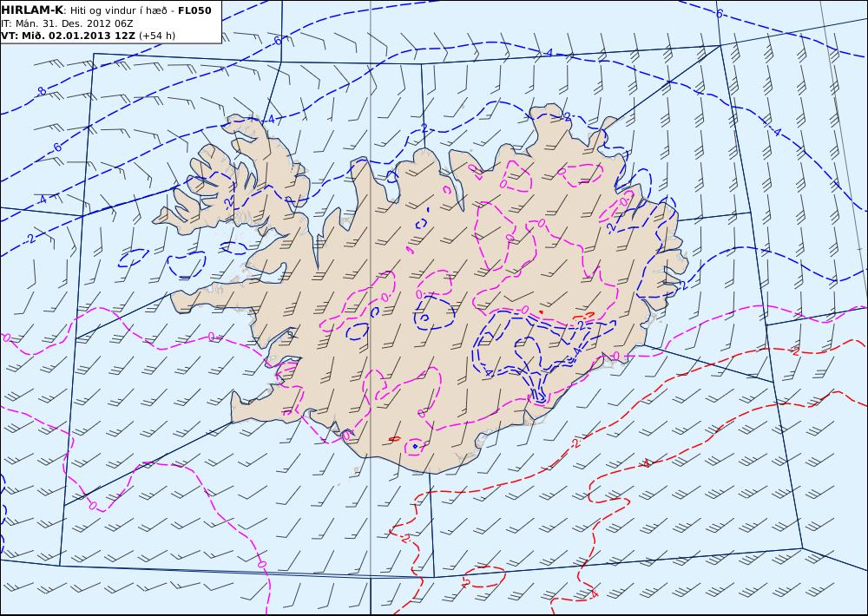Click the initial time 'Mán. 31. Des. 2012 06Z'
Image resolution: width=868 pixels, height=616 pixels.
pyautogui.click(x=74, y=23)
